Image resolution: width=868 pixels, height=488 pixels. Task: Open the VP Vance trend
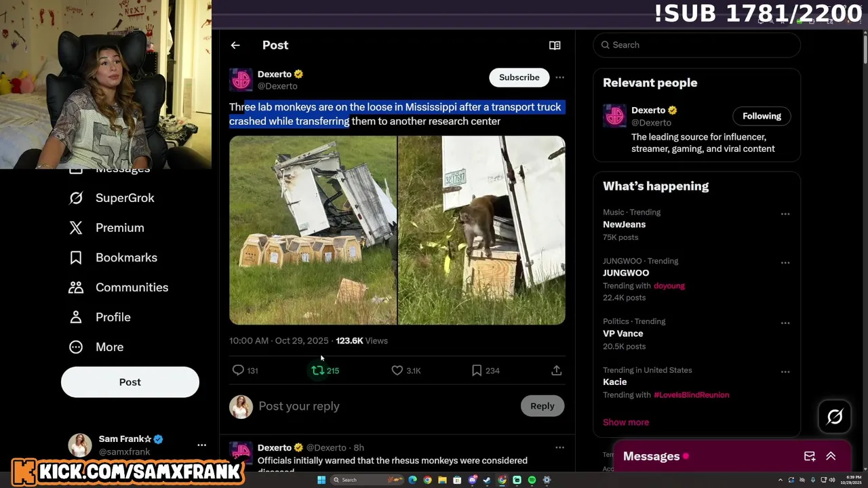click(x=623, y=333)
